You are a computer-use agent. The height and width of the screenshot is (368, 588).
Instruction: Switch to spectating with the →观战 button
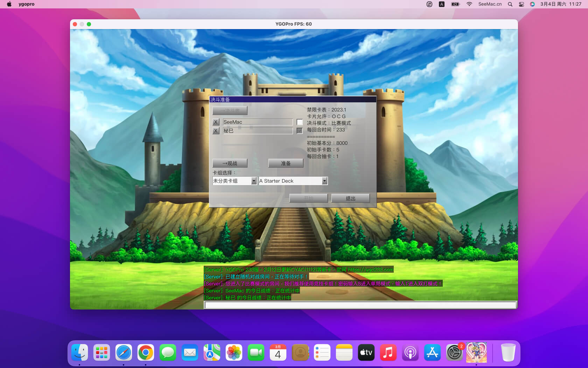pyautogui.click(x=230, y=163)
